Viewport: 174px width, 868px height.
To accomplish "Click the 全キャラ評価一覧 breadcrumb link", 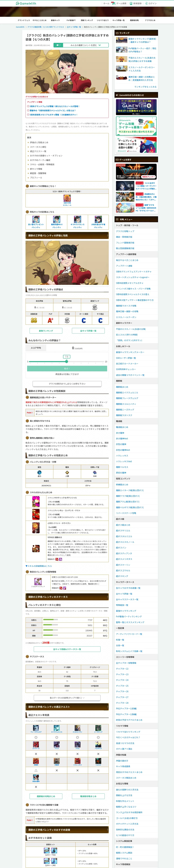I will 74,27.
